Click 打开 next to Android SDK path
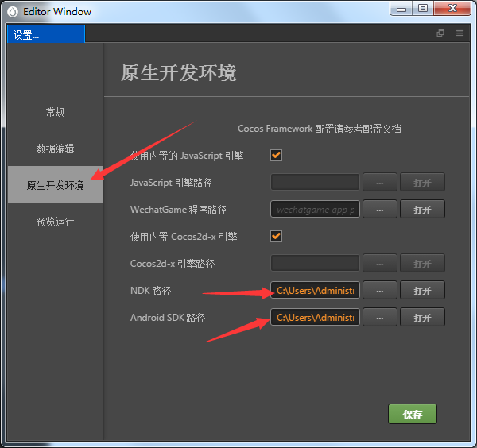 coord(422,317)
